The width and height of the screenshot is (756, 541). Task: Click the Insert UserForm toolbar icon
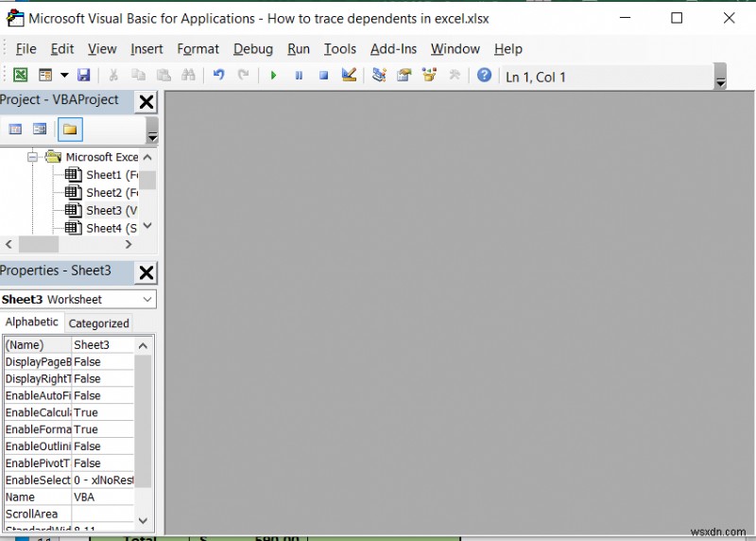tap(45, 75)
